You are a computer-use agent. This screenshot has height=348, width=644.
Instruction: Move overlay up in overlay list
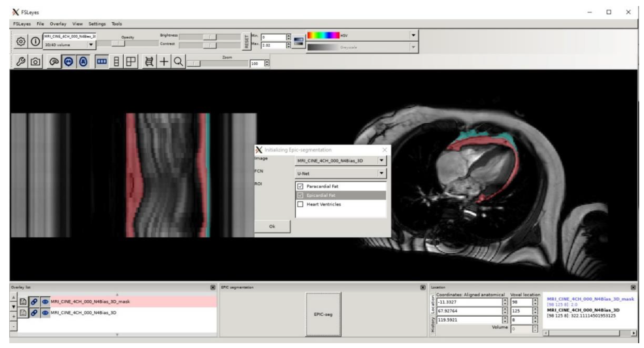[x=14, y=297]
